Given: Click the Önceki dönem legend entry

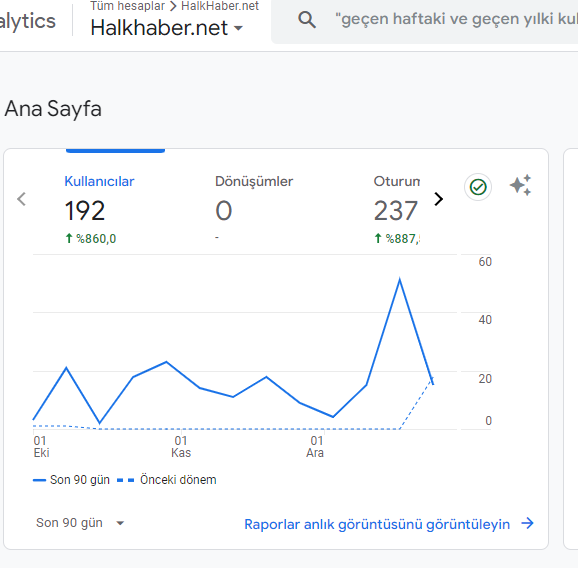Looking at the screenshot, I should [167, 480].
